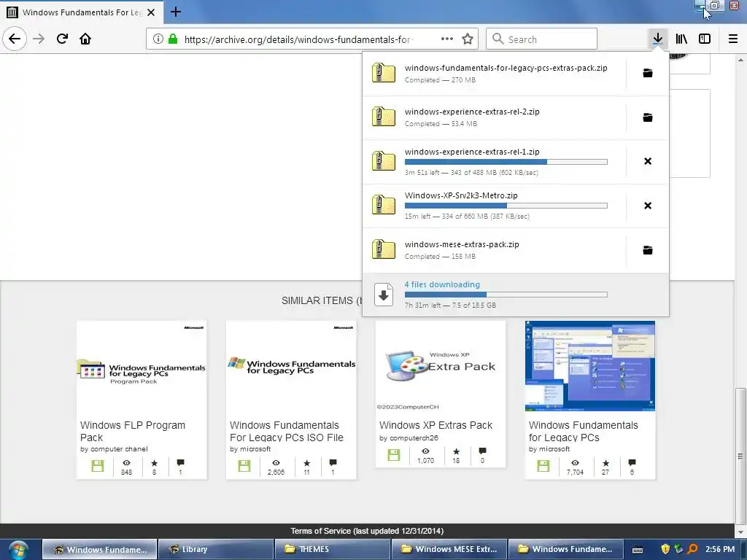Click the downloads summary arrow icon
This screenshot has width=747, height=560.
coord(384,295)
